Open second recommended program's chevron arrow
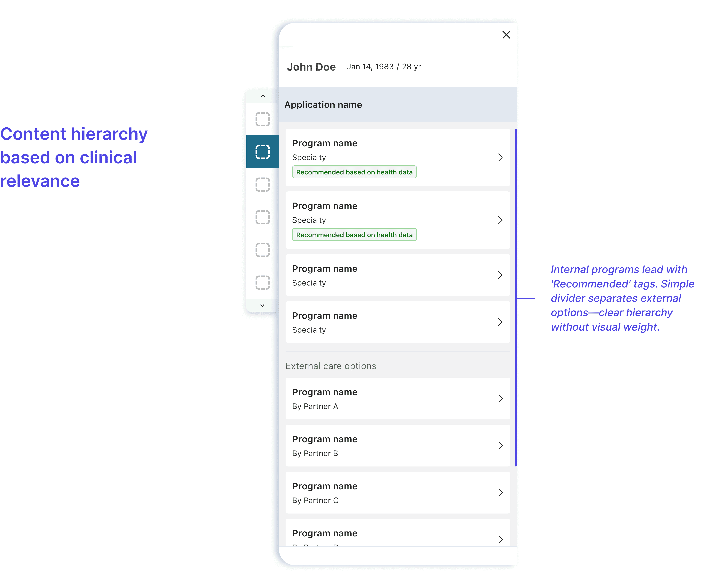Image resolution: width=709 pixels, height=588 pixels. (x=500, y=220)
